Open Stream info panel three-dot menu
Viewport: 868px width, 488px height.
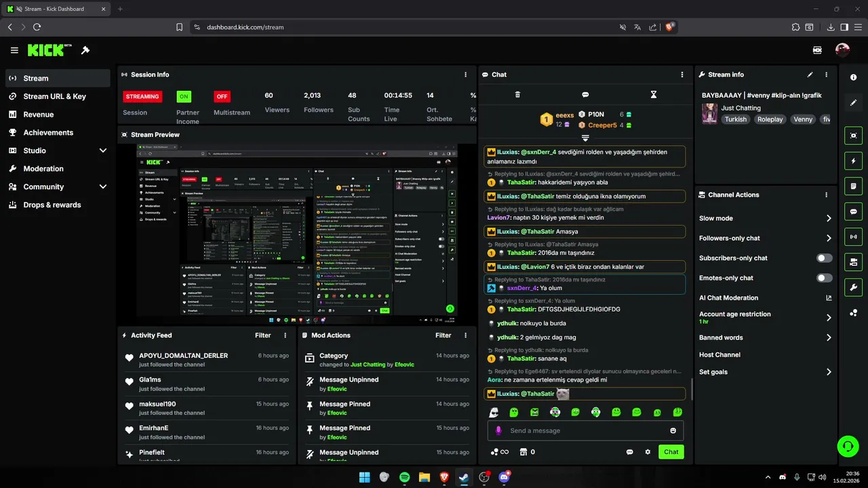click(x=826, y=75)
